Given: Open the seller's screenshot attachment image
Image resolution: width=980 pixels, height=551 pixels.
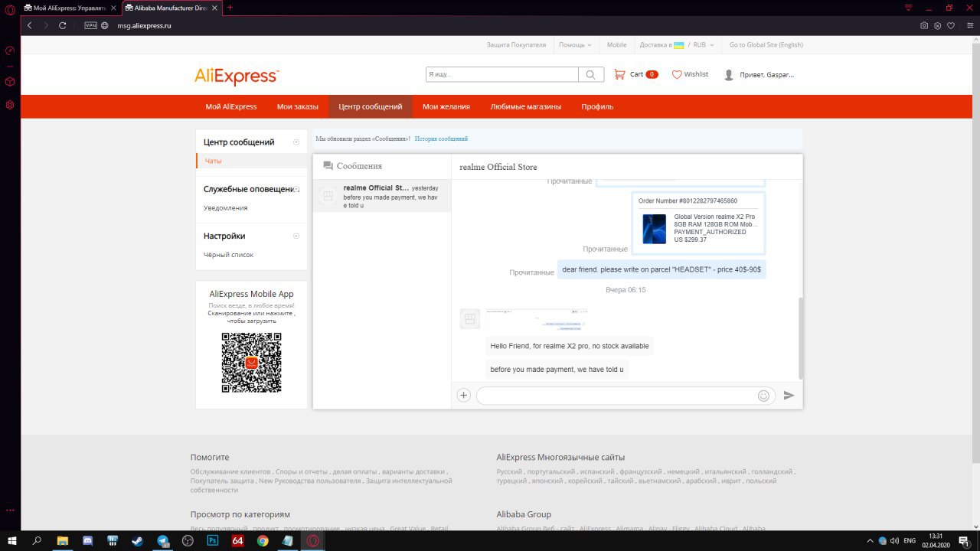Looking at the screenshot, I should coord(536,319).
